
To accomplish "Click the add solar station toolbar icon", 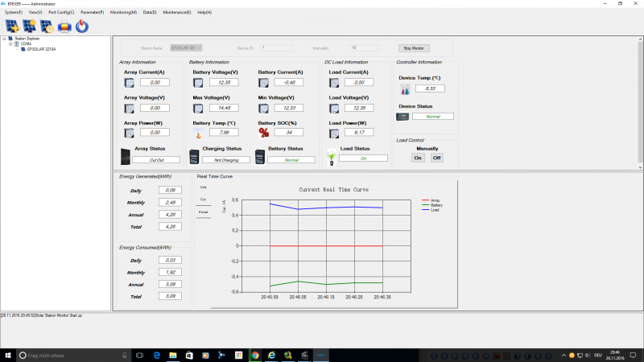I will click(12, 27).
